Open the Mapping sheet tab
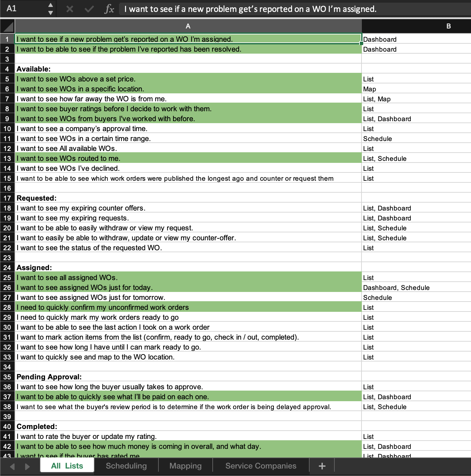Screen dimensions: 471x476 (186, 466)
